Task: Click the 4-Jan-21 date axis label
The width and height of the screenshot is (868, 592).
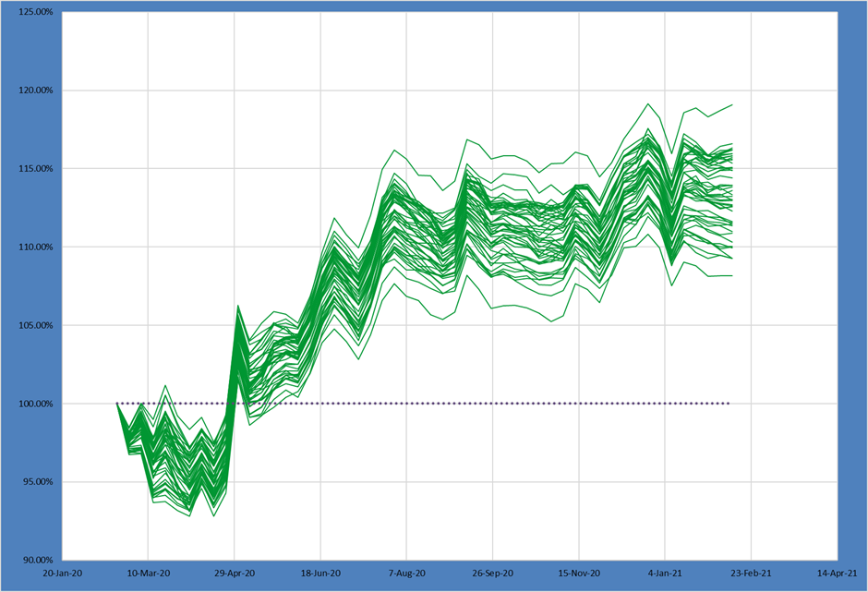Action: pos(666,574)
